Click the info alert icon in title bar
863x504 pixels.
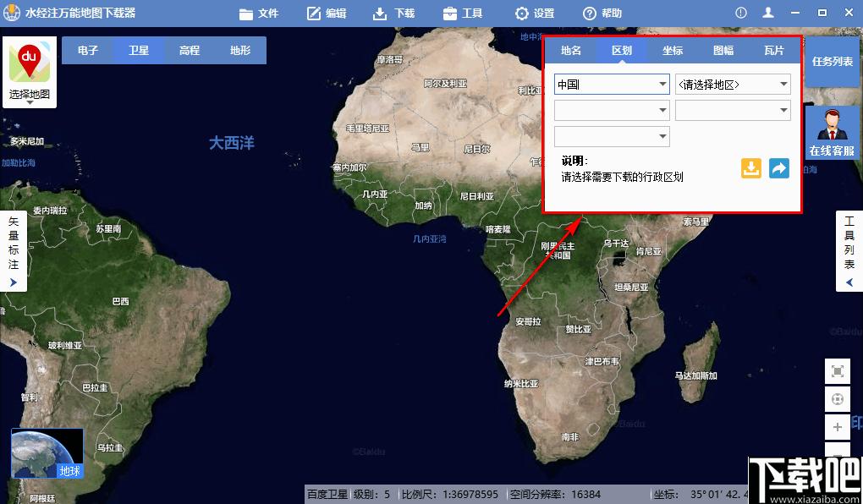pyautogui.click(x=741, y=13)
